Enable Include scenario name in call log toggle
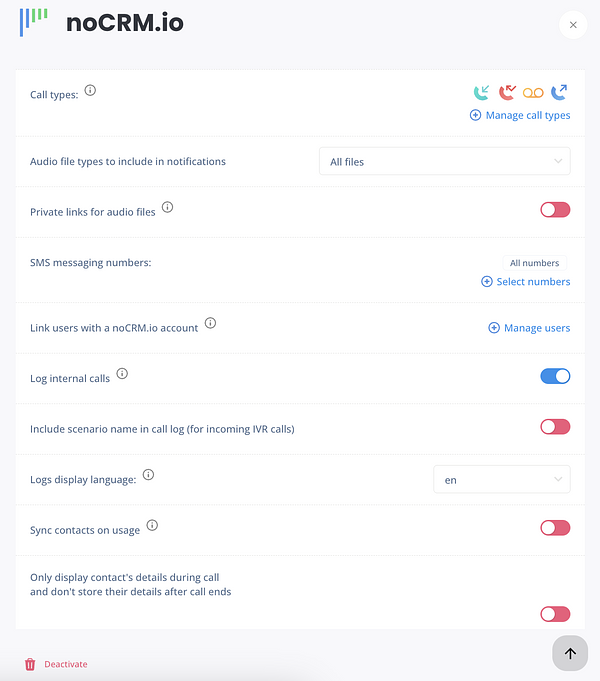 coord(555,427)
